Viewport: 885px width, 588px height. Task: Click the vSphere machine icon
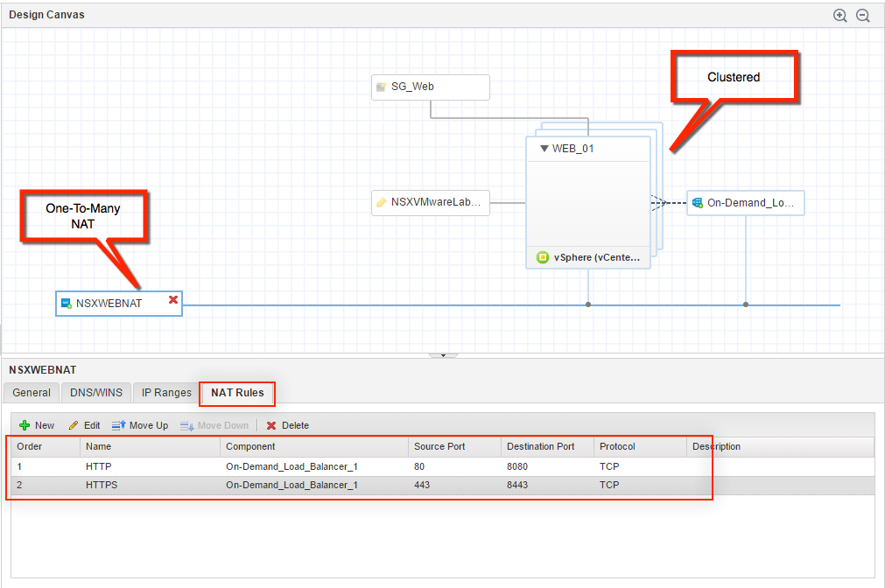[542, 257]
